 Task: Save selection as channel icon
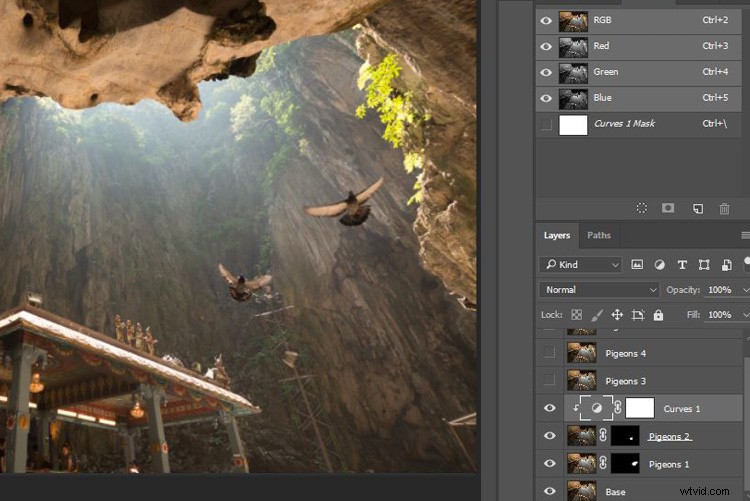point(668,208)
